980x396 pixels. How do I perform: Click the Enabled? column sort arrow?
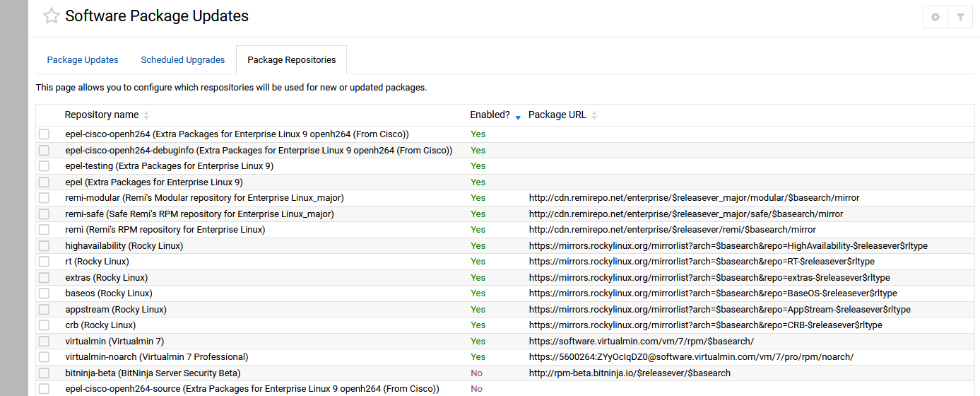518,117
